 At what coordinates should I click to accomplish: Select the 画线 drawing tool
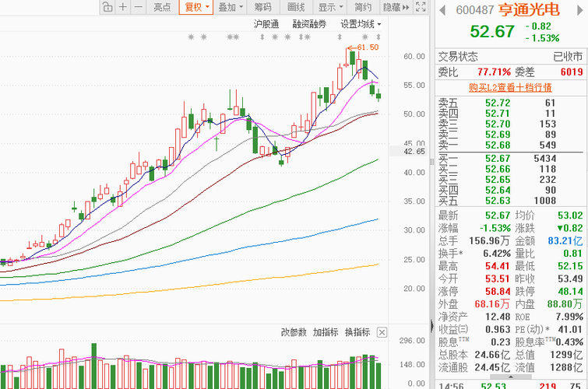[x=296, y=7]
